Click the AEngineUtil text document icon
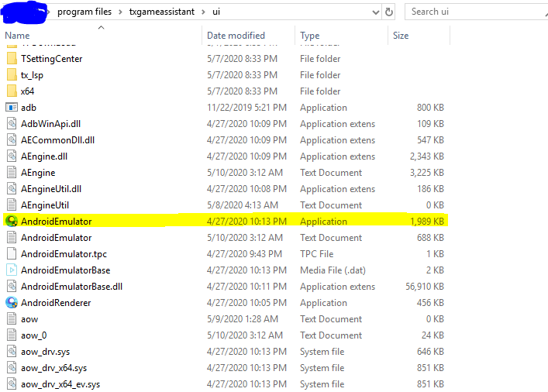Viewport: 548px width, 392px height. 12,205
